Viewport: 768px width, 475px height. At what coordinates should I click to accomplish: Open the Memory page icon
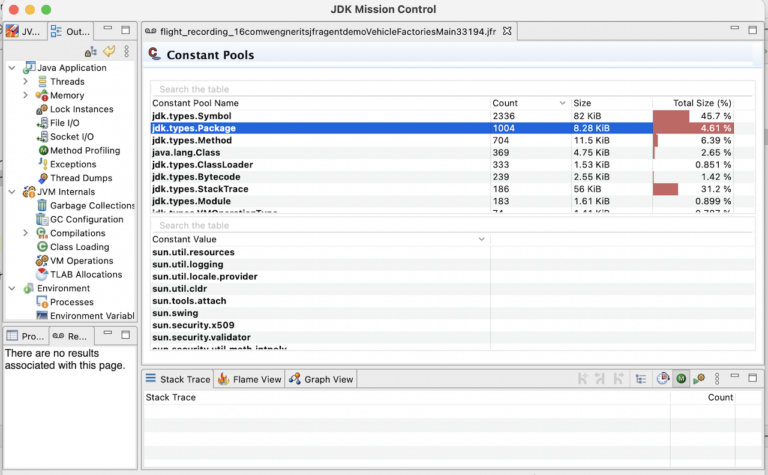pos(42,95)
